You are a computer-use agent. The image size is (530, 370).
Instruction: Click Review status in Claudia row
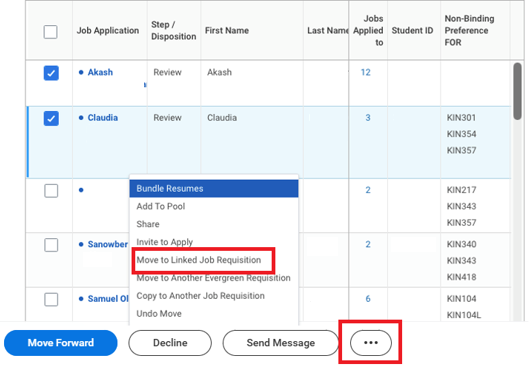pyautogui.click(x=167, y=118)
